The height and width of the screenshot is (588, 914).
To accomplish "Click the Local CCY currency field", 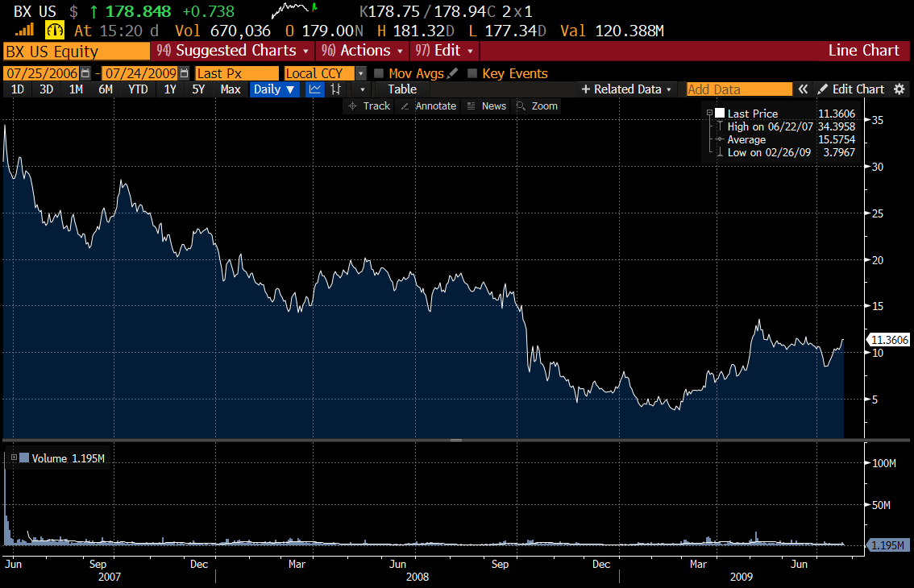I will (x=319, y=72).
